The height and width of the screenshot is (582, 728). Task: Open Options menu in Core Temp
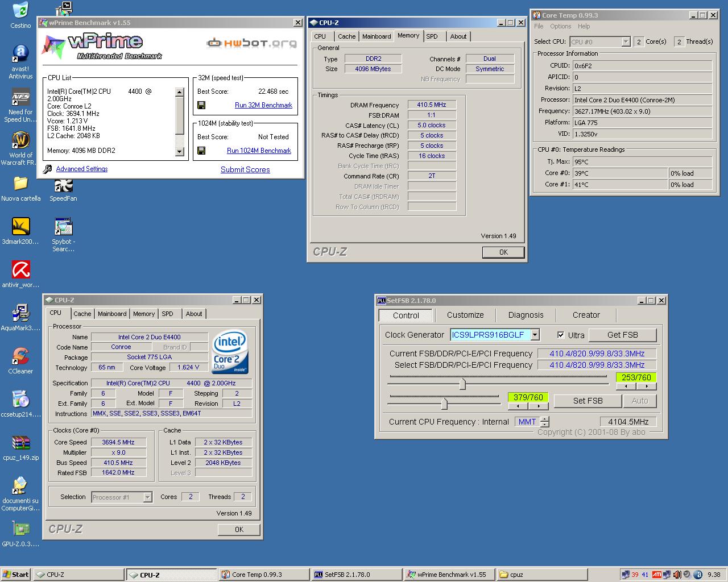(560, 26)
